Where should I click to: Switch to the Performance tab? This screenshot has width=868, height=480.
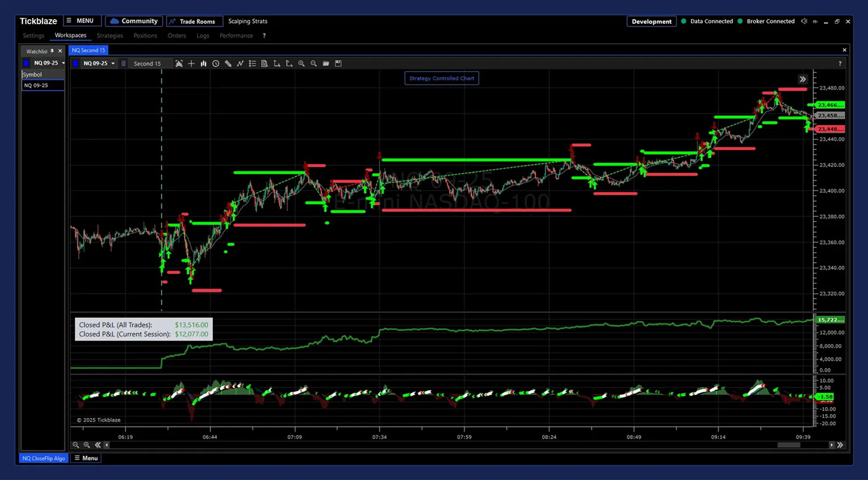[x=236, y=36]
